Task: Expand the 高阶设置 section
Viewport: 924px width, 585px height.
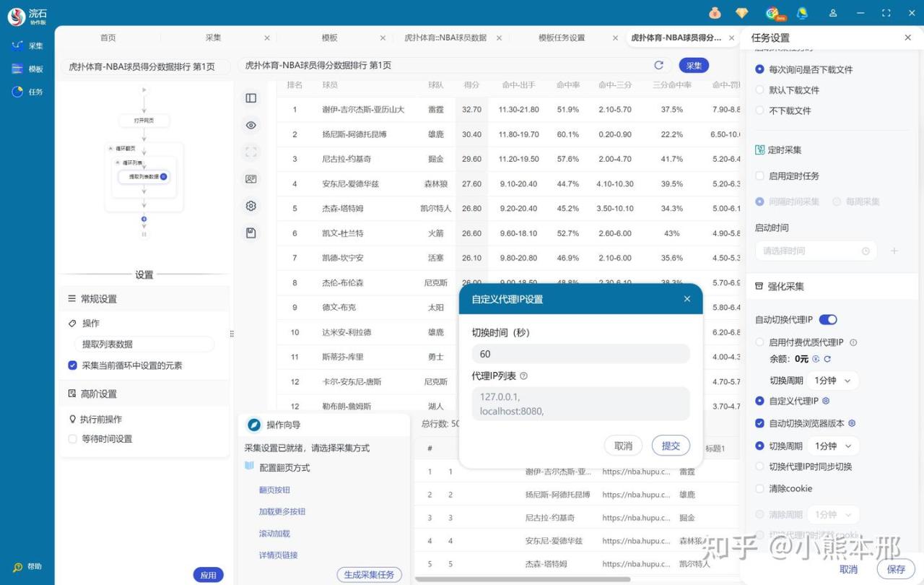Action: coord(144,394)
